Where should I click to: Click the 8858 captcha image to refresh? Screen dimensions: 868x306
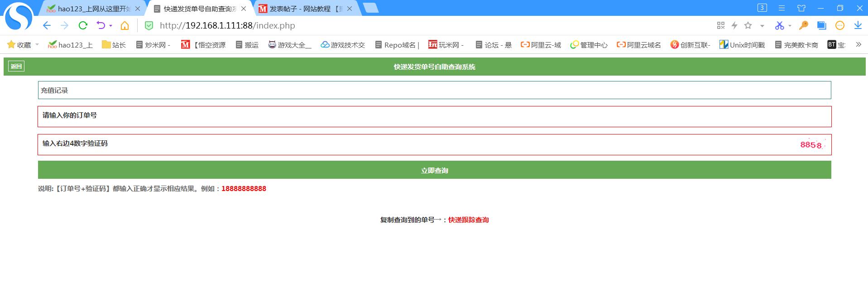(x=811, y=145)
